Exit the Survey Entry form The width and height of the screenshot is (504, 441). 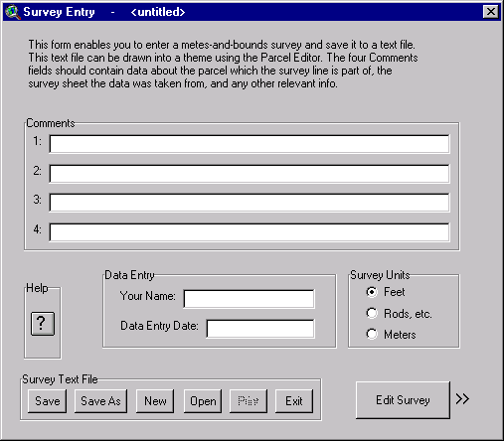click(x=294, y=401)
